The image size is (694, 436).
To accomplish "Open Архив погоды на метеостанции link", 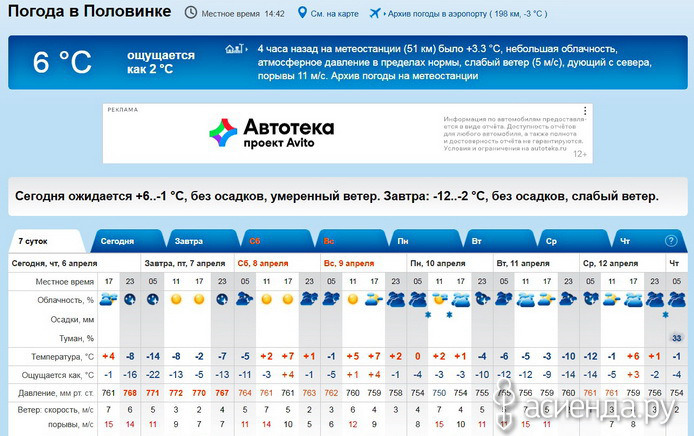I will [x=405, y=76].
